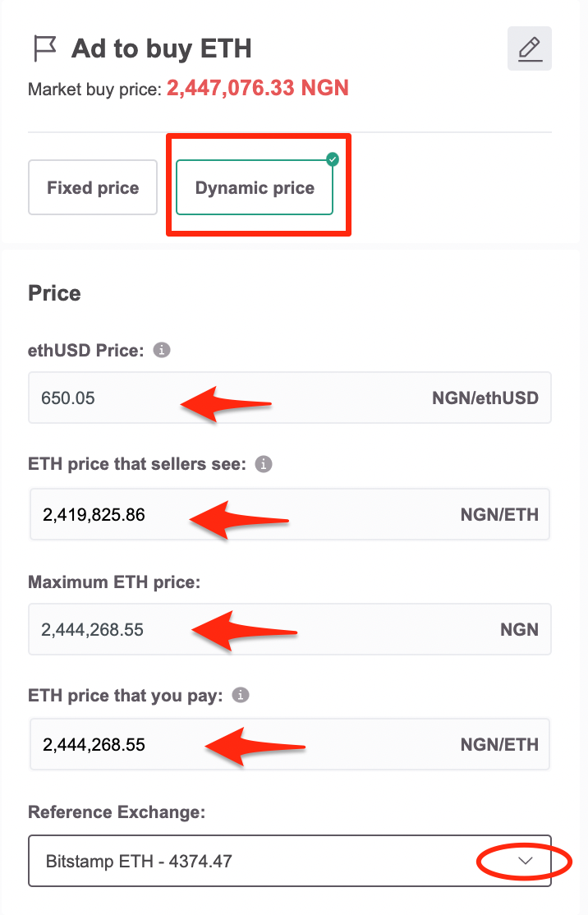
Task: Open info tooltip for ethUSD Price
Action: tap(162, 350)
